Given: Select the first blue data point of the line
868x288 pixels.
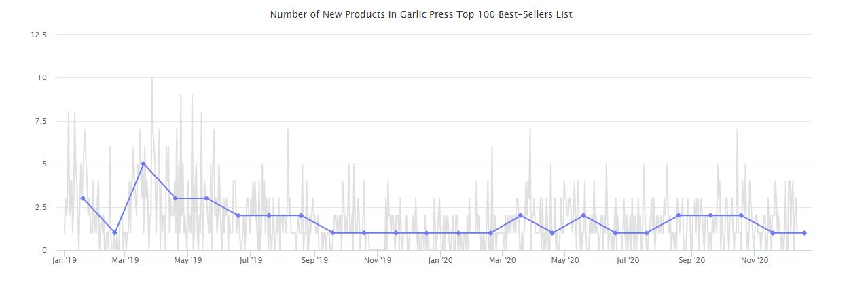Looking at the screenshot, I should (83, 198).
